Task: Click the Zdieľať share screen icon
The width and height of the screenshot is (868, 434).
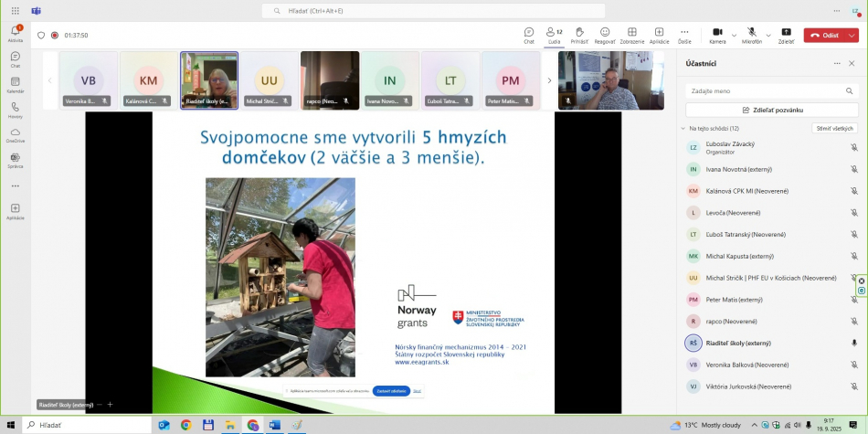Action: click(786, 35)
